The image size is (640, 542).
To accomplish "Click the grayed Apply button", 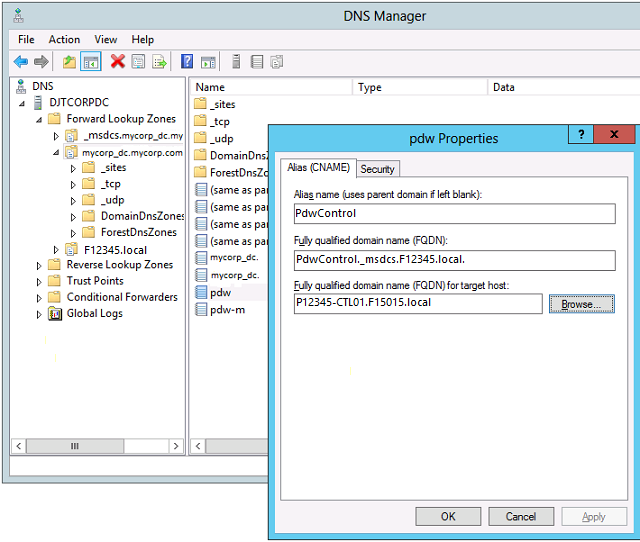I will tap(594, 517).
